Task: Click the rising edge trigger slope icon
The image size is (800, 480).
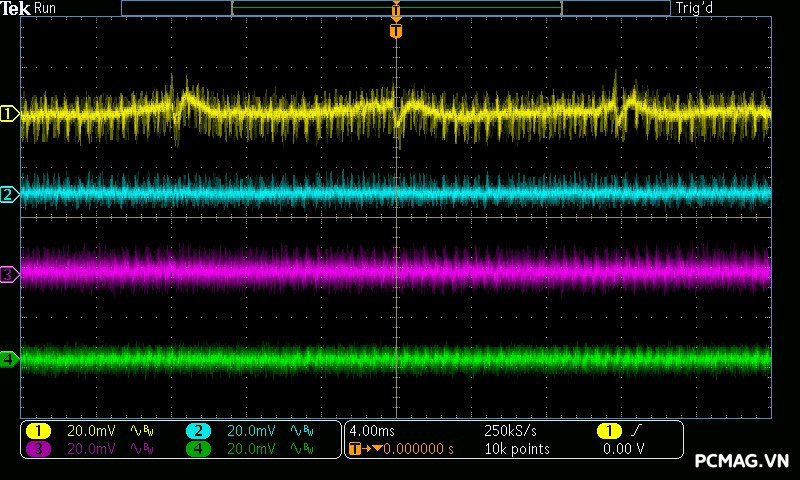Action: pos(638,431)
